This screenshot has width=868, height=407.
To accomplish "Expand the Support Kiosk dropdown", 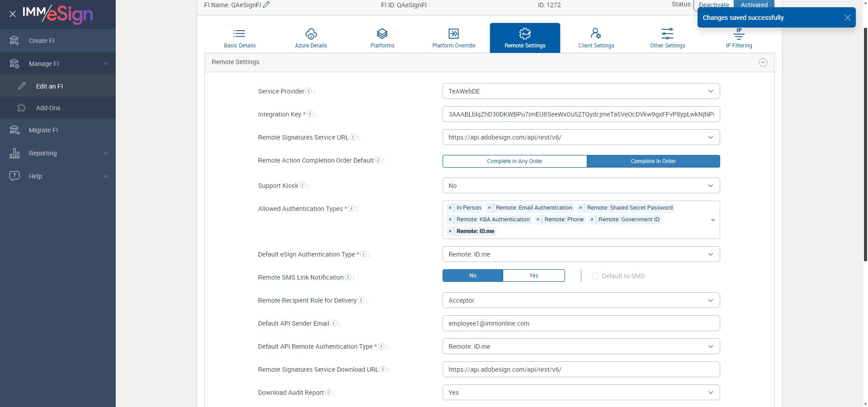I will point(581,186).
